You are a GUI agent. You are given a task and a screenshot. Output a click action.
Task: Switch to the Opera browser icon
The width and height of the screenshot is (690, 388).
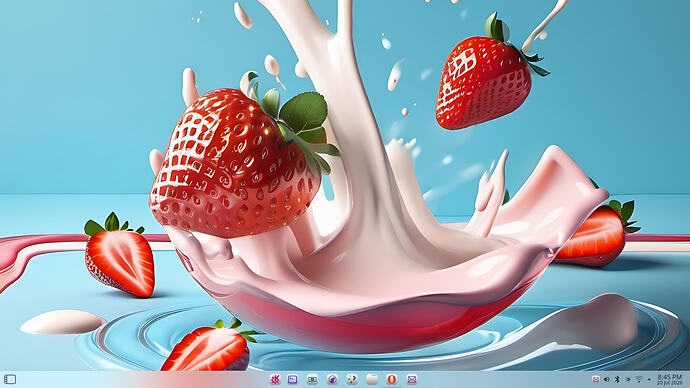pyautogui.click(x=392, y=379)
